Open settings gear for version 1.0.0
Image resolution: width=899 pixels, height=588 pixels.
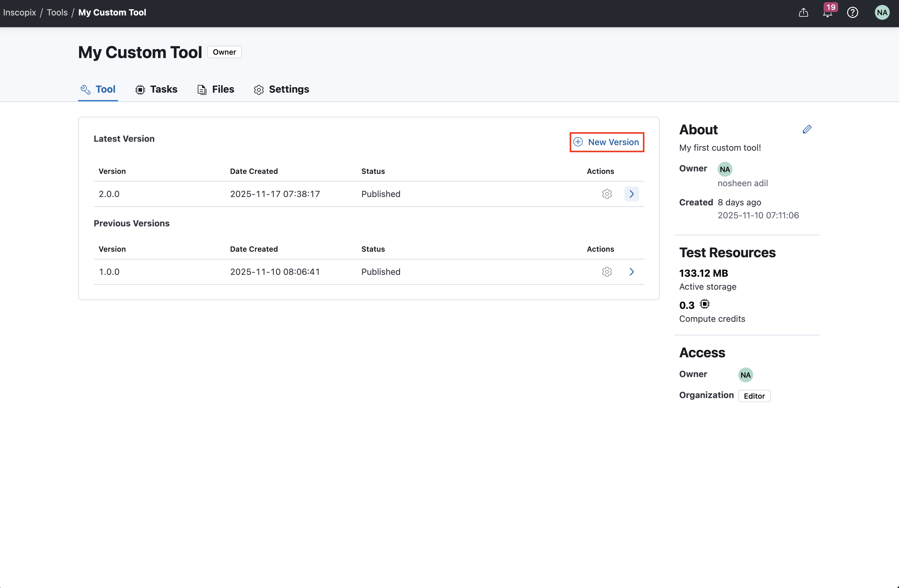pyautogui.click(x=607, y=271)
